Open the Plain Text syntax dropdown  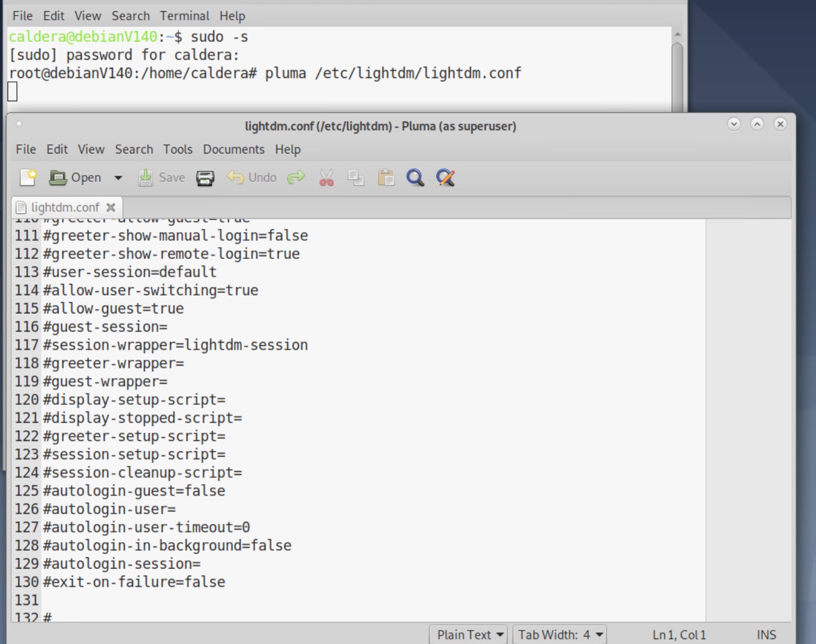tap(469, 635)
